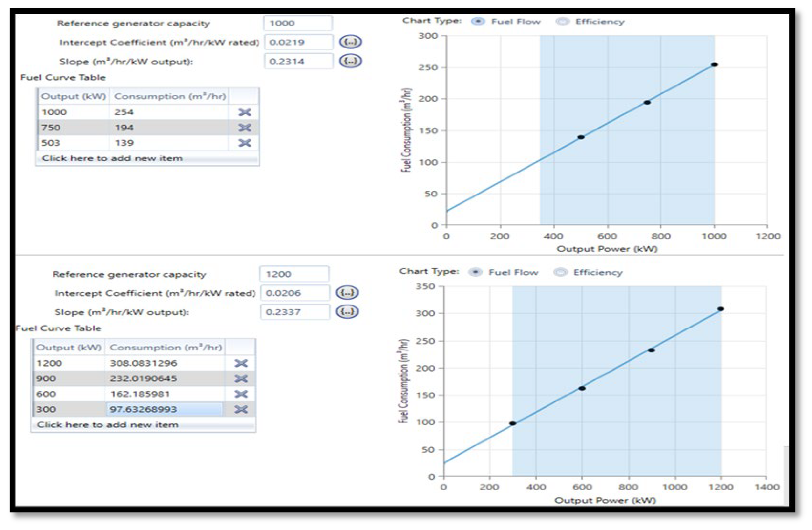
Task: Remove the 900 kW fuel curve row
Action: pos(241,379)
